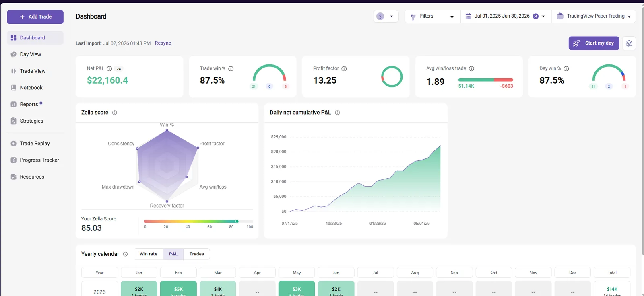This screenshot has width=644, height=296.
Task: Click the Start my day button
Action: tap(594, 43)
